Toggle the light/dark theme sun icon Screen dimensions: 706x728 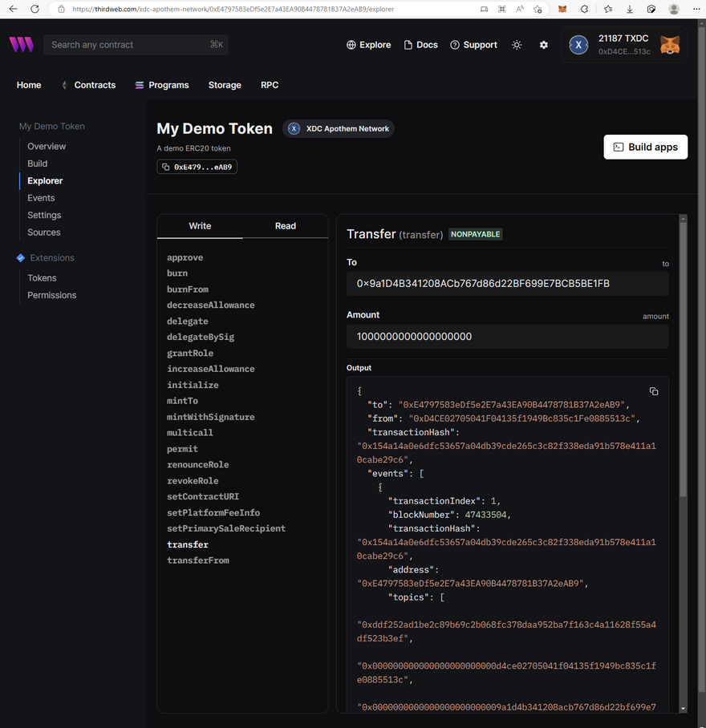tap(517, 45)
